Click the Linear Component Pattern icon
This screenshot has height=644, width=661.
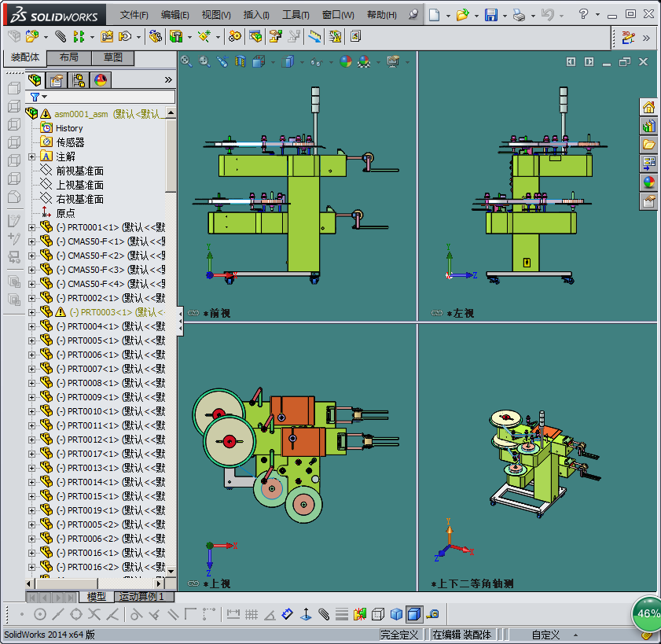click(x=79, y=37)
